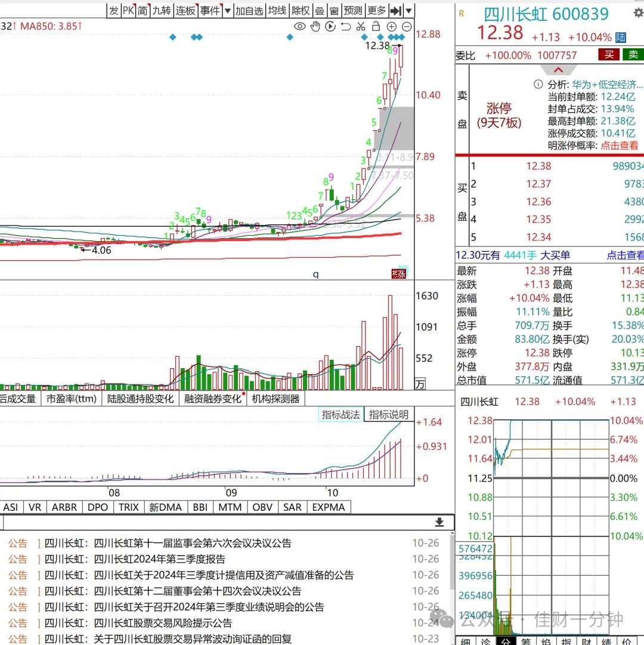This screenshot has height=645, width=644.
Task: Click the undo arrow icon
Action: coord(346,27)
